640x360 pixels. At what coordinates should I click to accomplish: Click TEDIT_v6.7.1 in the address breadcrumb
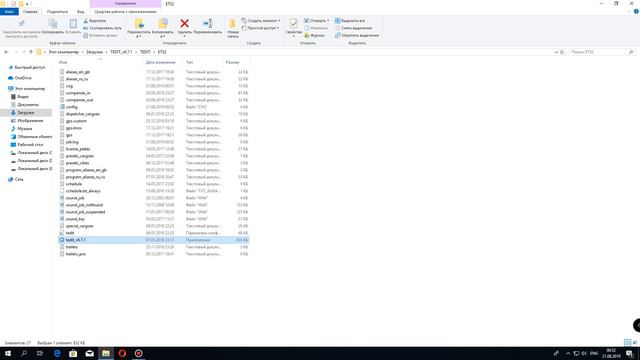tap(121, 52)
